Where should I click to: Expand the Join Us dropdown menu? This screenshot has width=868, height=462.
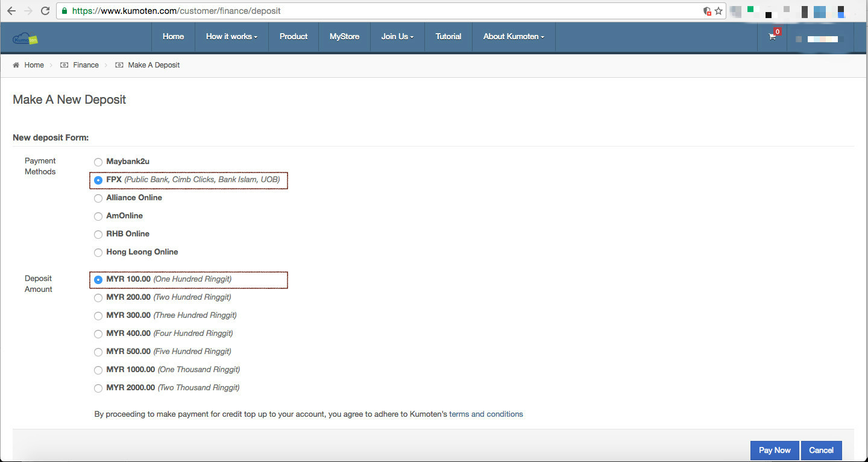tap(397, 37)
